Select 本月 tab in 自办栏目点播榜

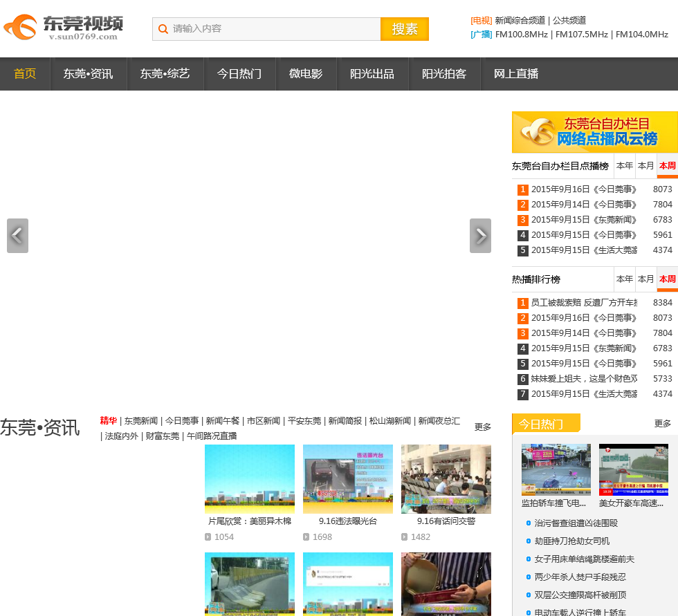[646, 165]
